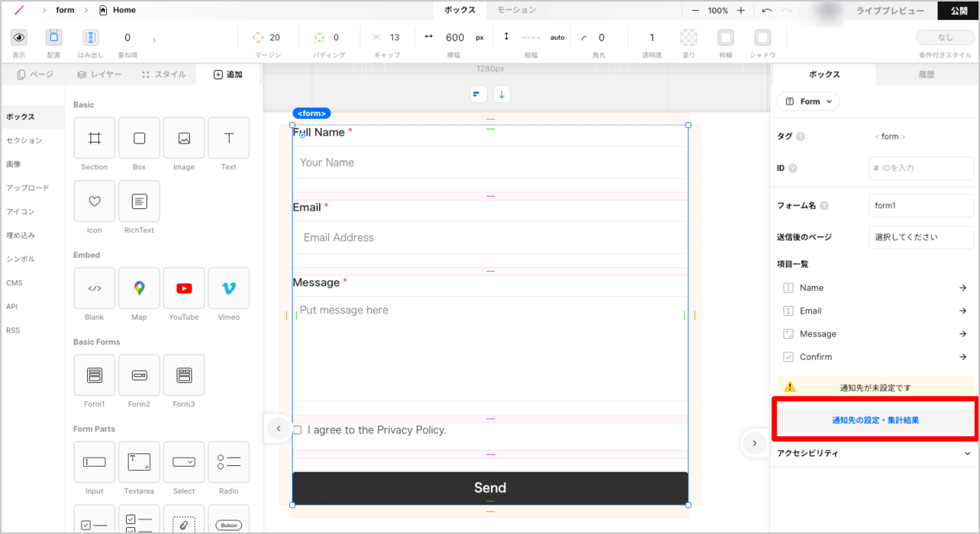Click the なし conditional style button

pyautogui.click(x=946, y=37)
